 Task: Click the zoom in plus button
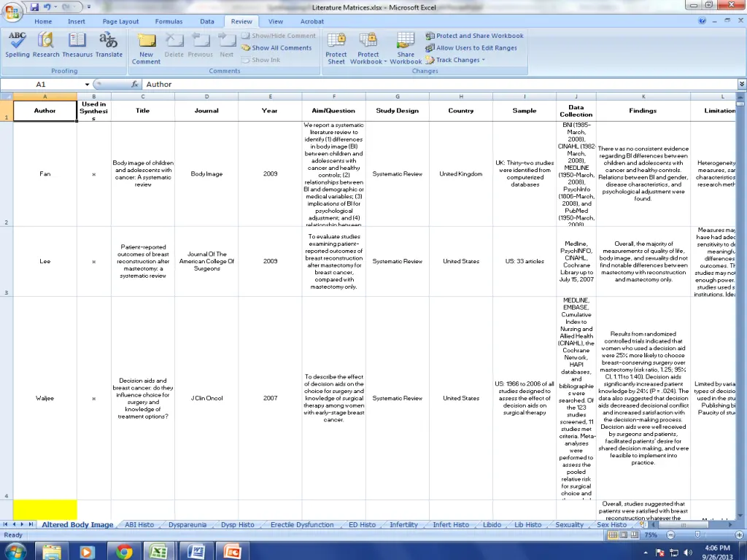[x=740, y=534]
